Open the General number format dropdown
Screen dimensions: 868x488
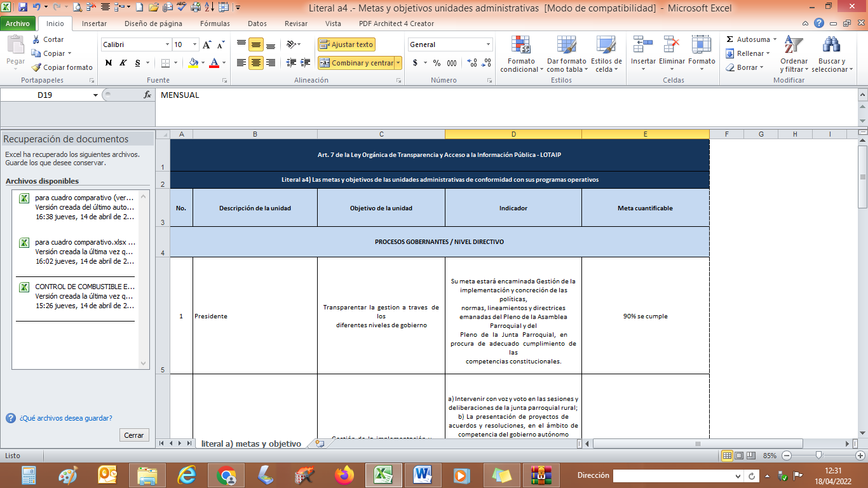pos(488,44)
